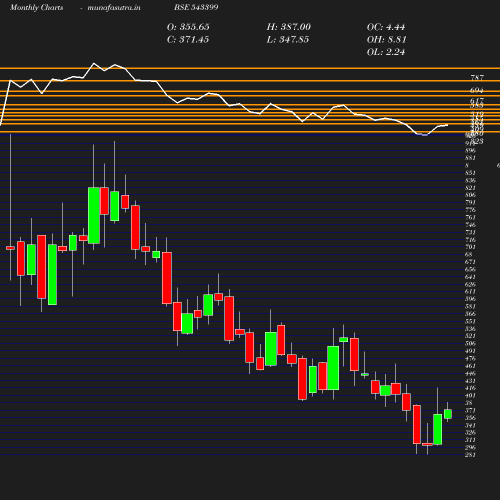
Task: Click the 626 price axis label
Action: point(470,284)
